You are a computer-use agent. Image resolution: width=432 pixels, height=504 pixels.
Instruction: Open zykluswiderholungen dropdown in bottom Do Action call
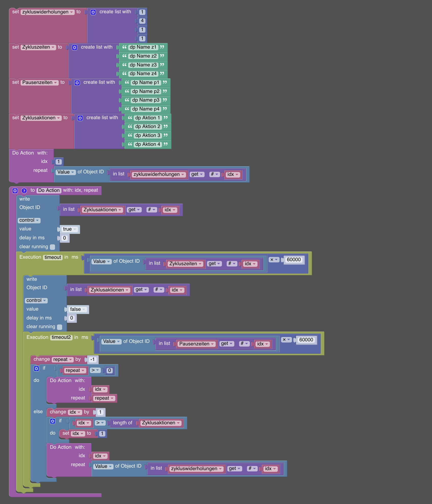tap(196, 469)
